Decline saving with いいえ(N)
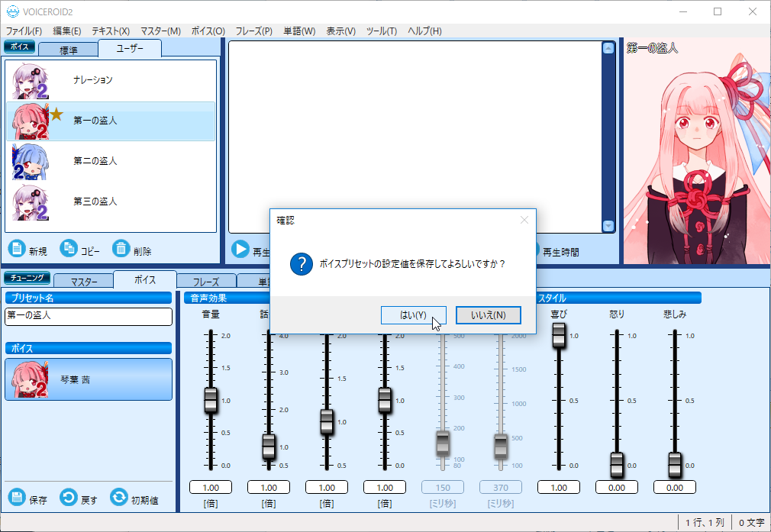 pyautogui.click(x=489, y=315)
